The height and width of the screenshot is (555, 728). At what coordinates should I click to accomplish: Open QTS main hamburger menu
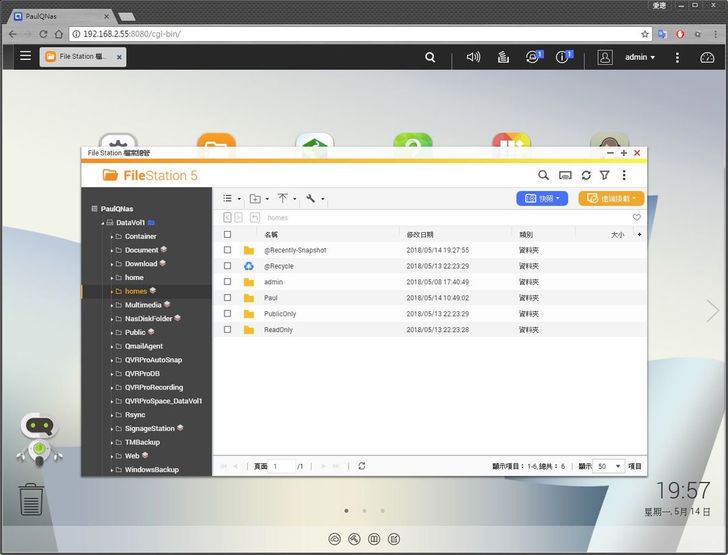[25, 57]
